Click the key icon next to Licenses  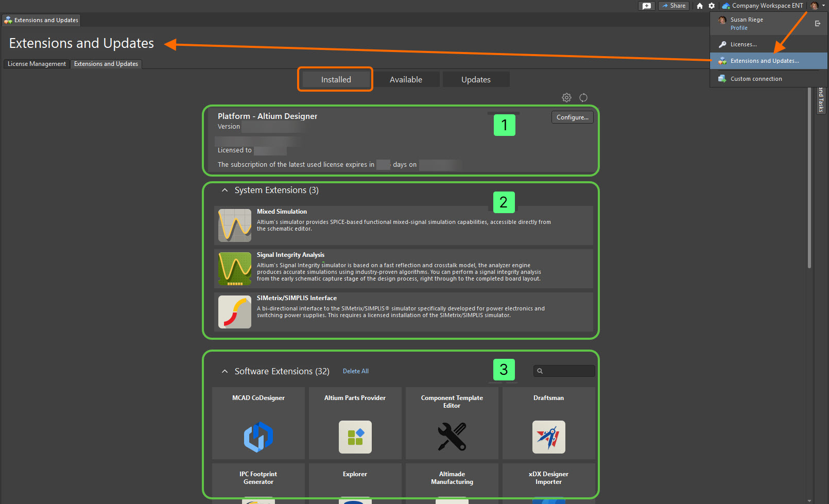(722, 44)
